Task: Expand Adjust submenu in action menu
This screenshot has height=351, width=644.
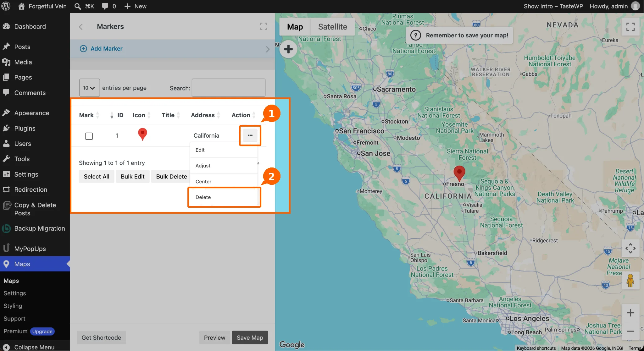Action: pyautogui.click(x=224, y=166)
